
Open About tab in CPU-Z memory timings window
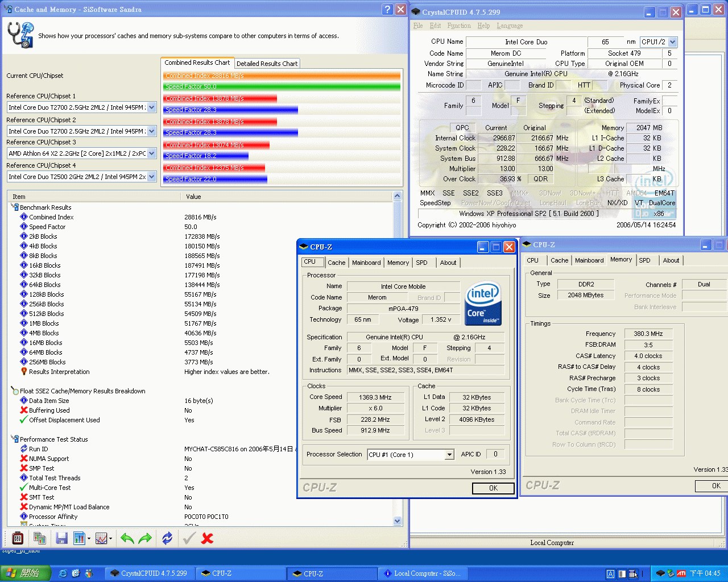[x=671, y=260]
